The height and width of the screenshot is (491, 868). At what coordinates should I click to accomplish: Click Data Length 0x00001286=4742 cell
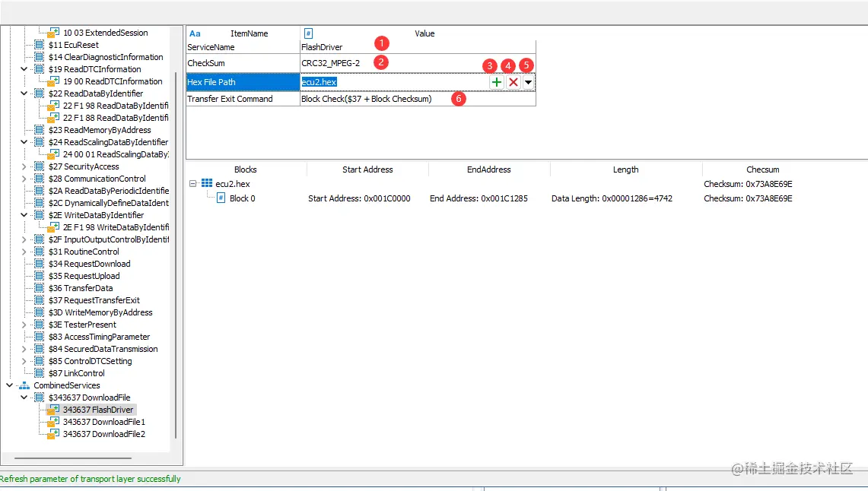(612, 198)
